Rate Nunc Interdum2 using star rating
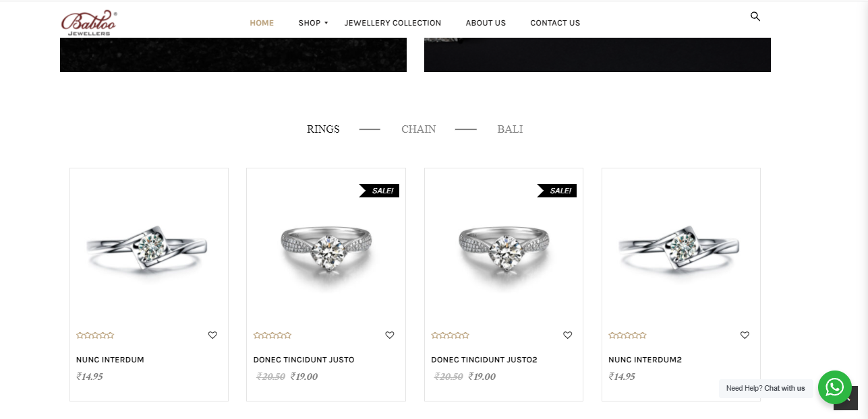868x419 pixels. 627,335
